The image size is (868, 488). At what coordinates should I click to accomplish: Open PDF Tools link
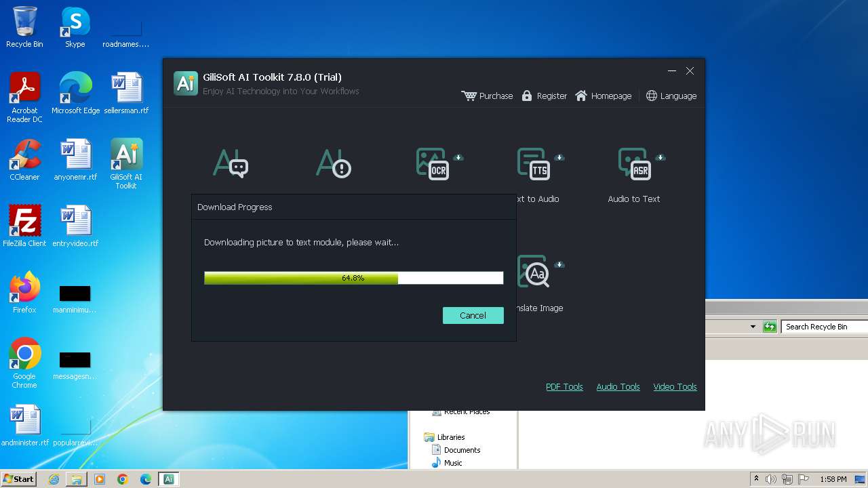click(564, 386)
